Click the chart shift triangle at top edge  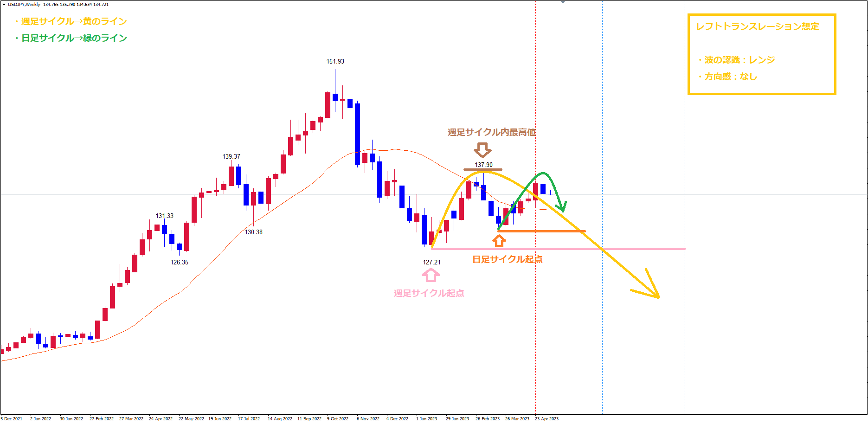[563, 2]
